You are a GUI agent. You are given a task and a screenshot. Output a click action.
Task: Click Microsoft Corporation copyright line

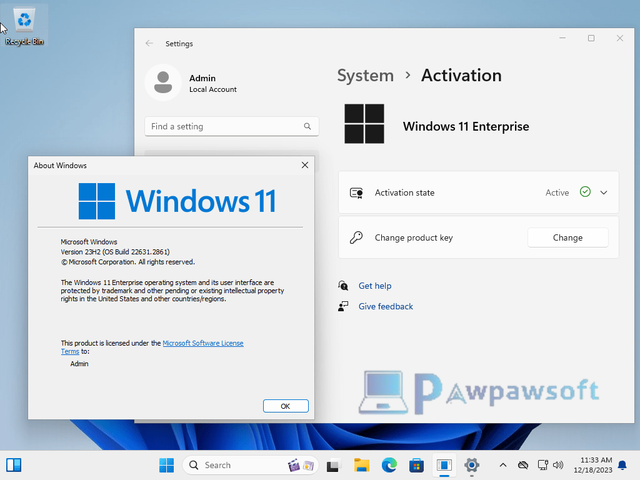click(x=128, y=262)
